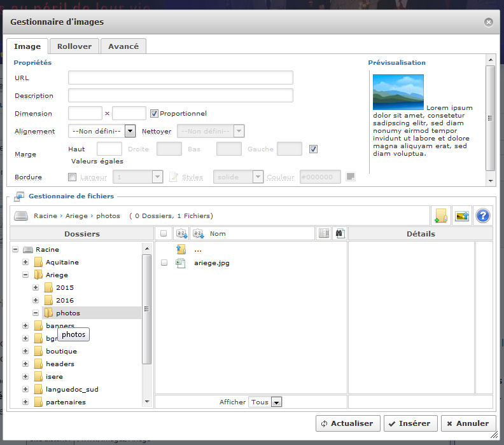Expand the Aquitaine folder node
504x445 pixels.
(x=25, y=262)
